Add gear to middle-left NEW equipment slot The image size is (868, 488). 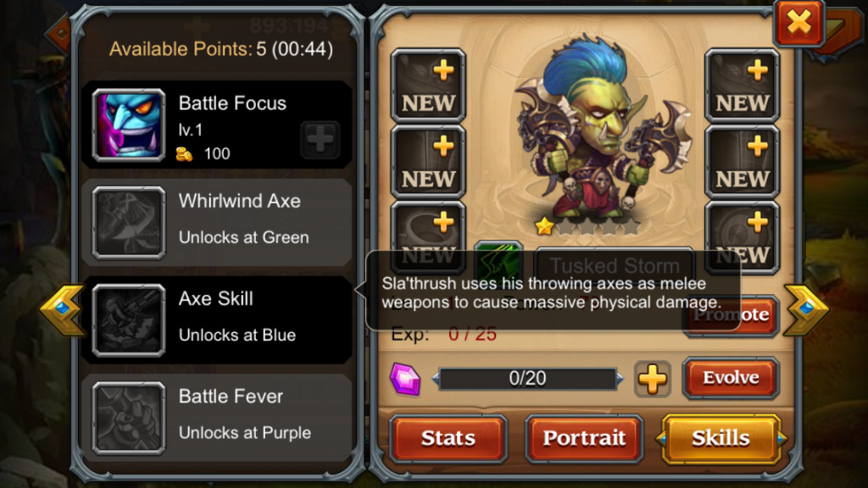(x=428, y=162)
